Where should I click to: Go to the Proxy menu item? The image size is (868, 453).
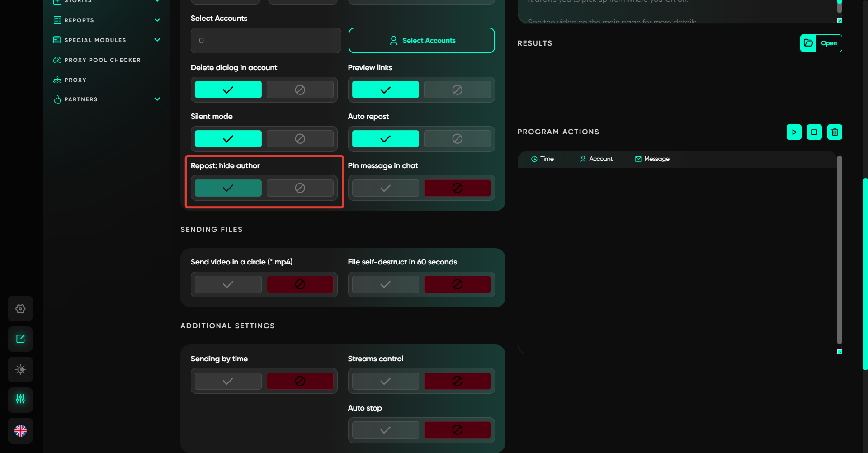pos(75,80)
